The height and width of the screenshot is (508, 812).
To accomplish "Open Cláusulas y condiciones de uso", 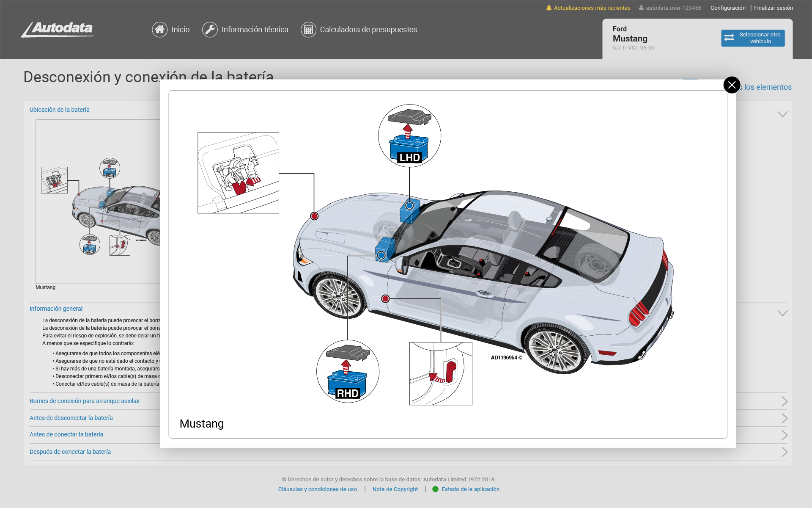I will pos(317,489).
